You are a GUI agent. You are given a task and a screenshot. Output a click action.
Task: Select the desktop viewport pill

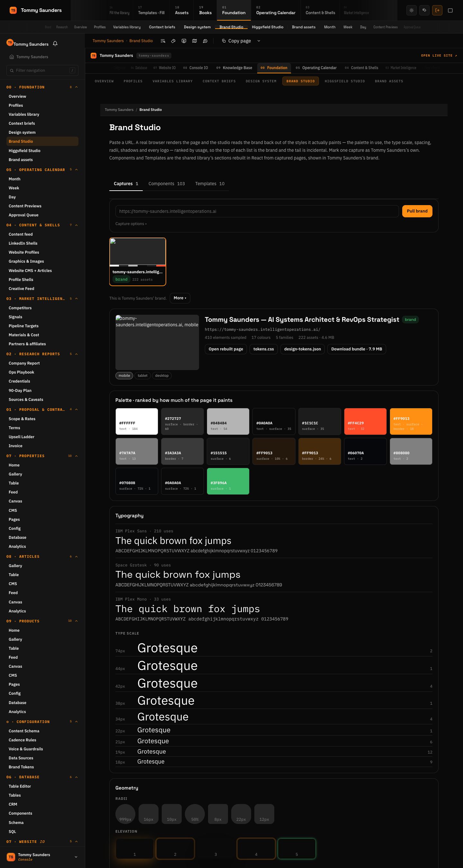162,376
